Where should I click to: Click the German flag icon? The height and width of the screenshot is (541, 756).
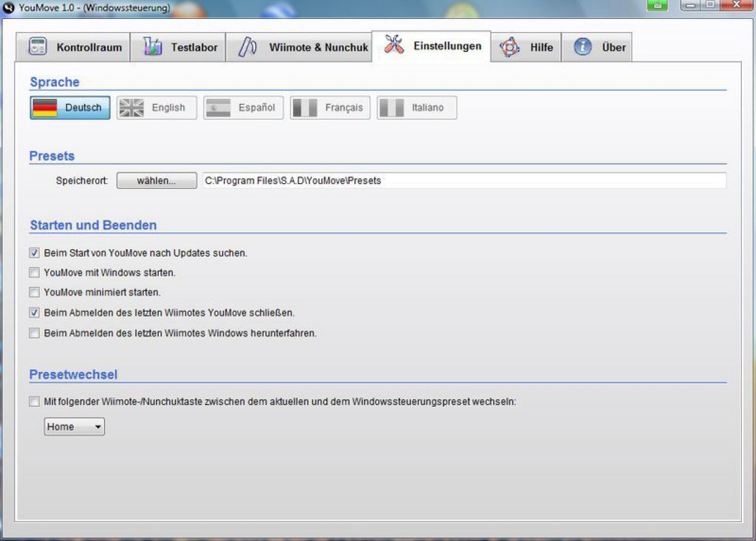(x=45, y=108)
